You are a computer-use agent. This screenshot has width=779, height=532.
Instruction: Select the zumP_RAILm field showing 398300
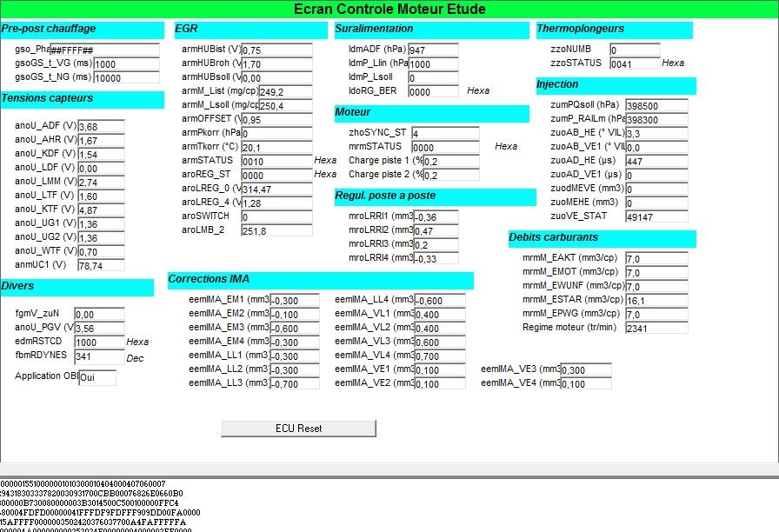point(656,119)
